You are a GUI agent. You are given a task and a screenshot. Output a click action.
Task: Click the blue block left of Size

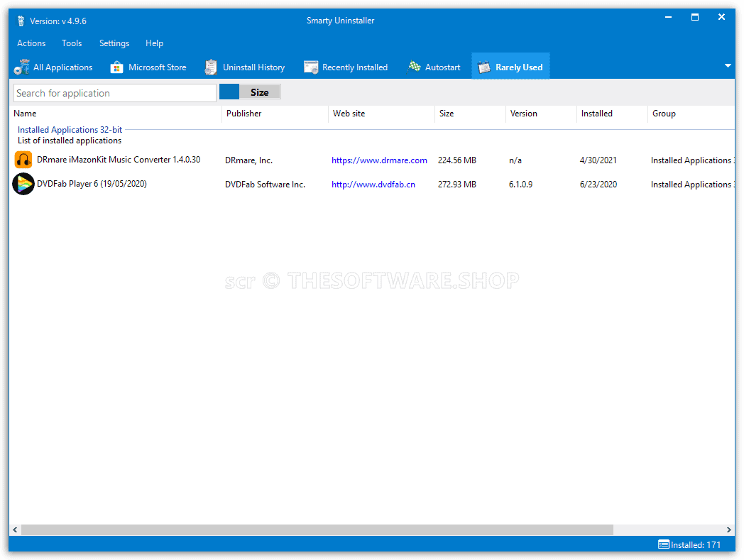(x=229, y=92)
